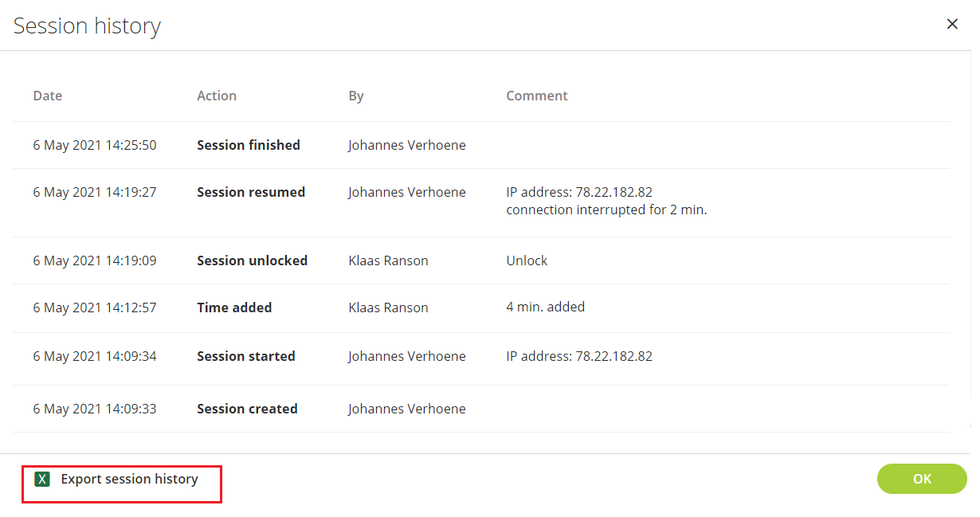980x517 pixels.
Task: Click timestamp 6 May 2021 14:25:50
Action: [95, 145]
